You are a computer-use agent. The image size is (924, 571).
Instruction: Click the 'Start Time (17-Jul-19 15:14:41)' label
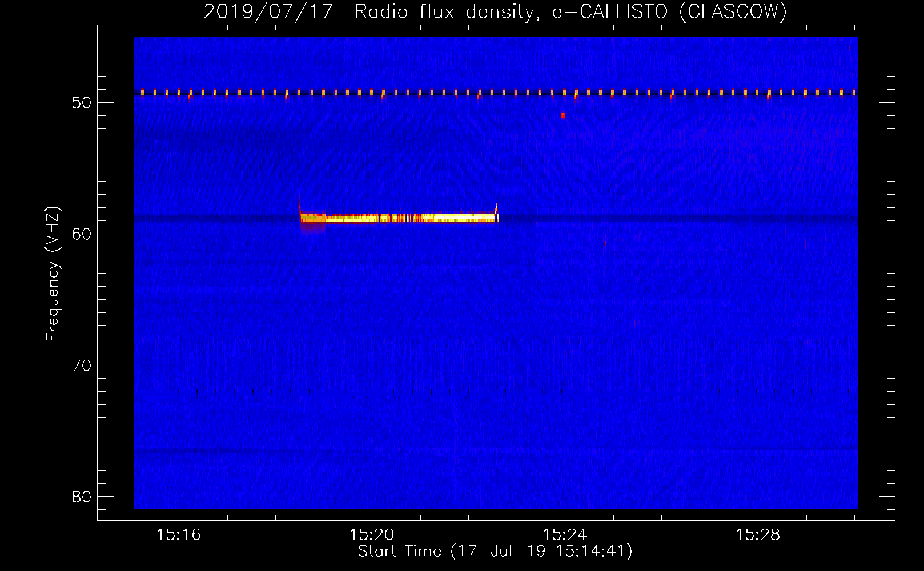(x=495, y=552)
